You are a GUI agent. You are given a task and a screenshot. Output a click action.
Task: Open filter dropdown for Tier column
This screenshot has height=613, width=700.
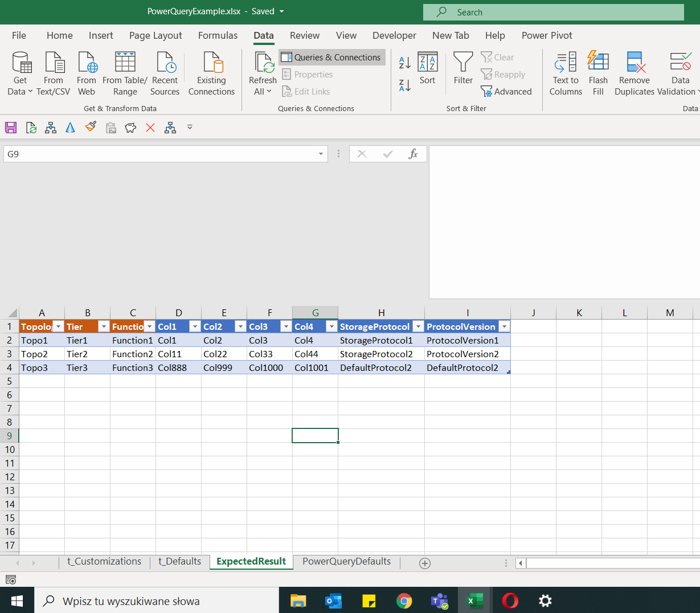(x=104, y=326)
